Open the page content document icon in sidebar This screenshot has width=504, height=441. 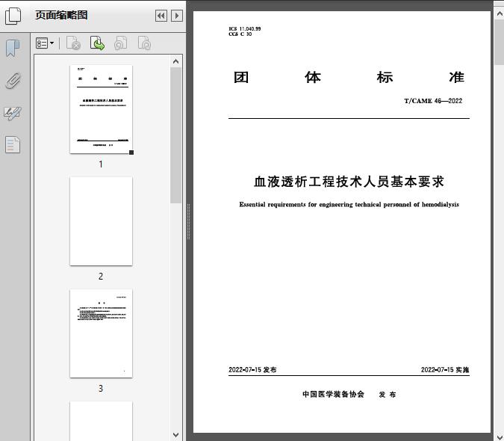click(x=13, y=145)
